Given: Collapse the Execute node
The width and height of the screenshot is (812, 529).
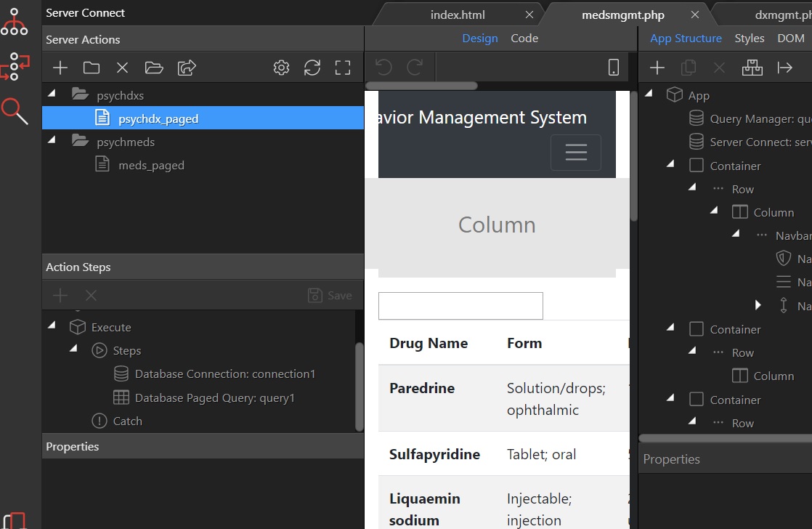Looking at the screenshot, I should tap(52, 326).
